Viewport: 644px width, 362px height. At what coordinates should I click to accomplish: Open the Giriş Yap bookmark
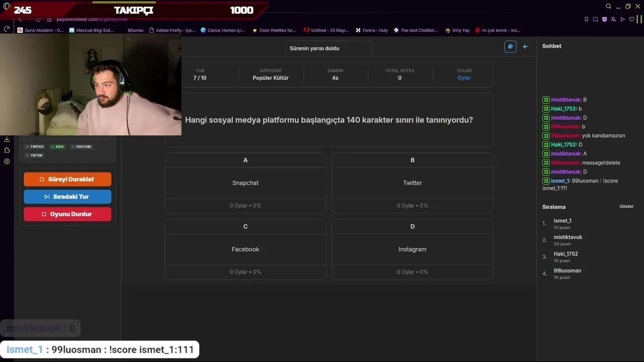click(457, 30)
